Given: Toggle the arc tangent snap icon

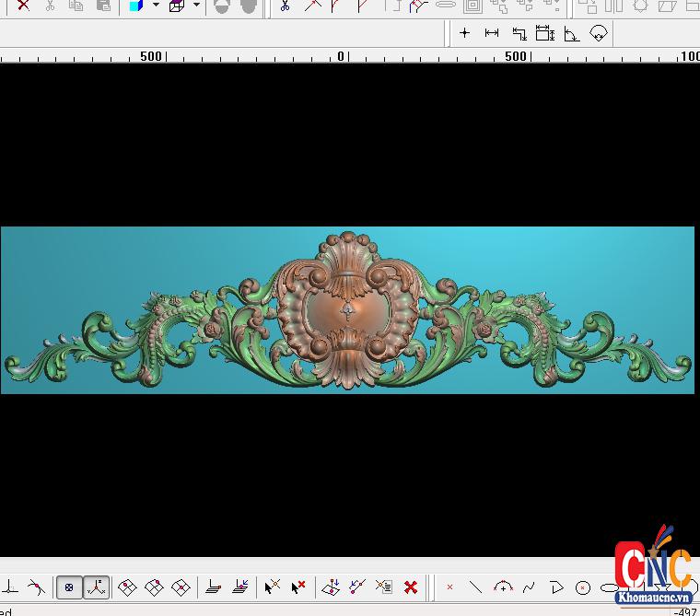Looking at the screenshot, I should click(36, 587).
